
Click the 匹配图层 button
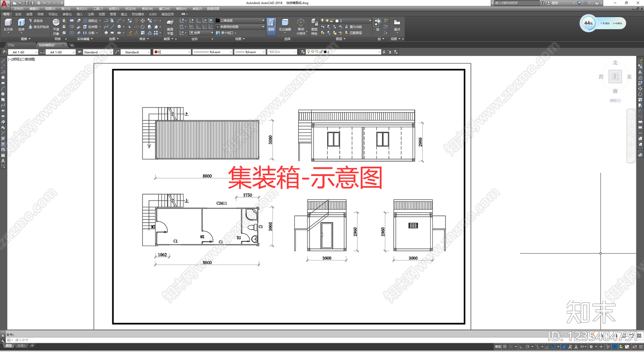[x=353, y=33]
